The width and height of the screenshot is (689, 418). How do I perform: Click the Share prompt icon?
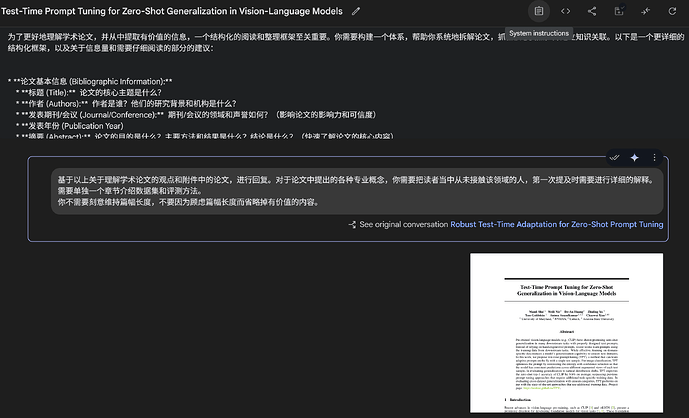tap(592, 11)
